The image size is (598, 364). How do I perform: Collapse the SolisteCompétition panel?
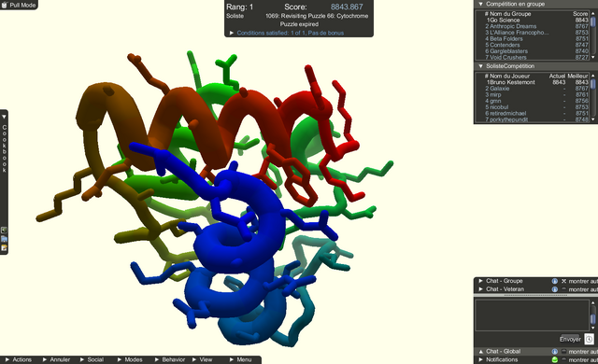pyautogui.click(x=480, y=66)
